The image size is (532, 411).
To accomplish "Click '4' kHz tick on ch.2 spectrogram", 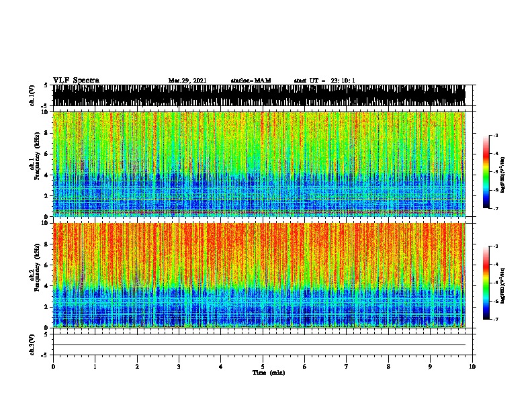I will (47, 286).
